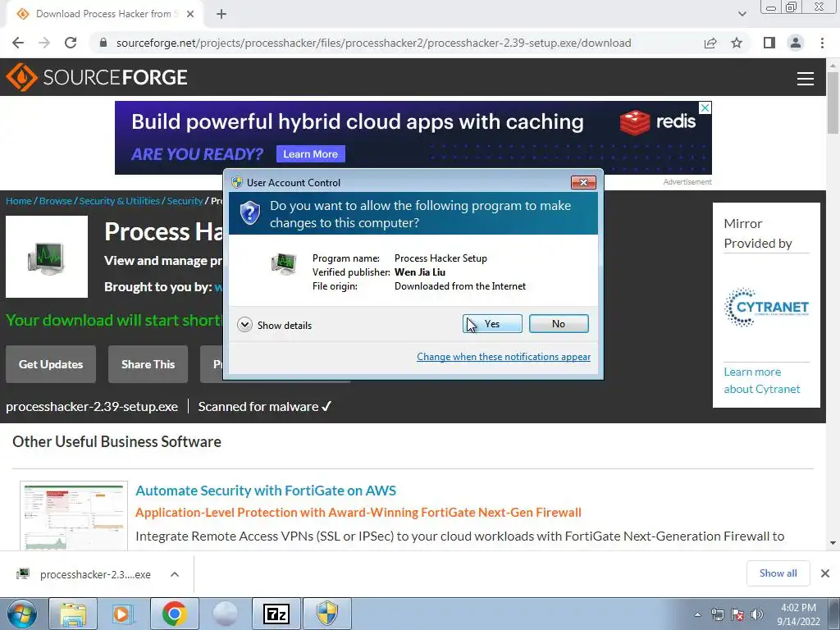
Task: Open Windows Explorer from taskbar
Action: tap(73, 614)
